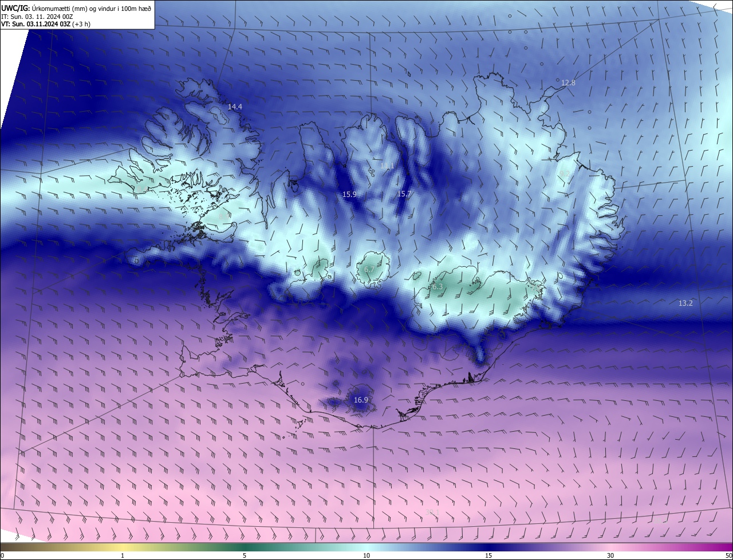The width and height of the screenshot is (733, 560).
Task: Click the 12.8 value label in the northeast
Action: 568,83
